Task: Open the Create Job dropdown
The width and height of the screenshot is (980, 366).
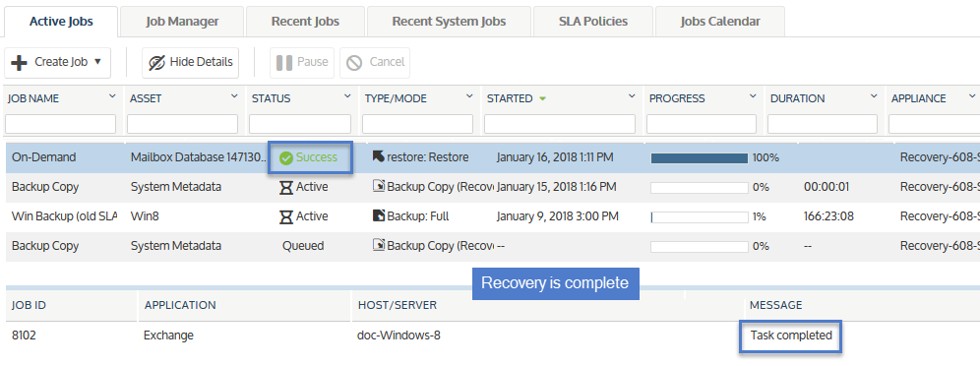Action: [x=57, y=62]
